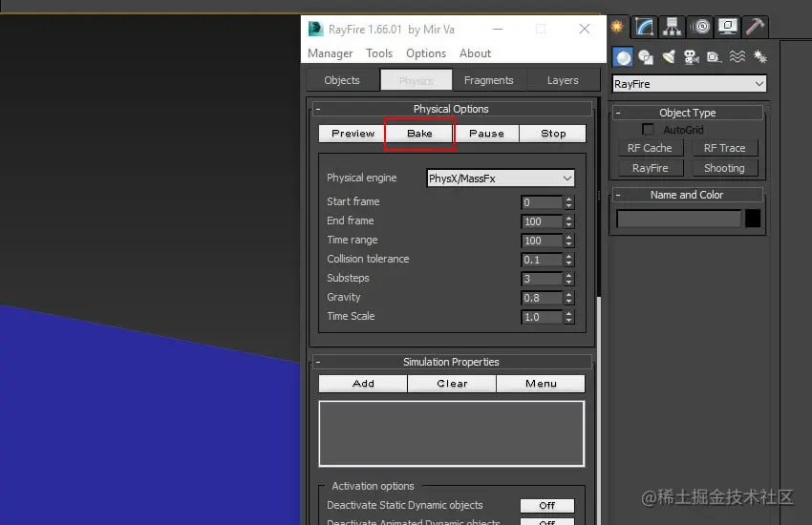
Task: Click the Start frame spinner arrows
Action: [x=569, y=202]
